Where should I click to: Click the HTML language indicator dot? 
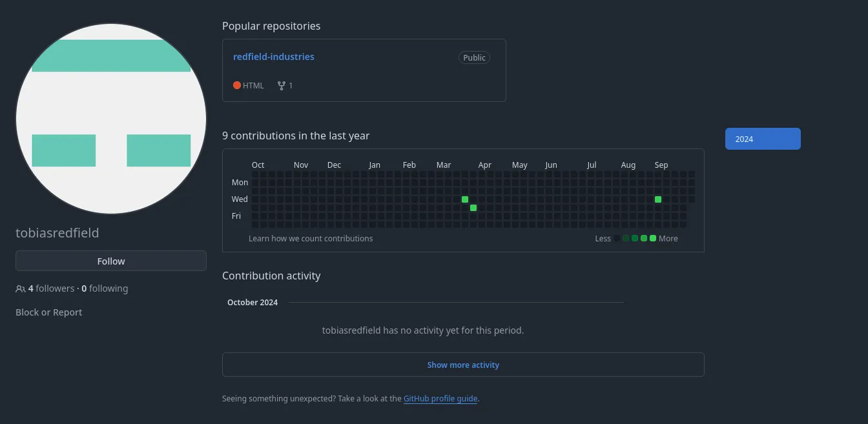[x=237, y=85]
